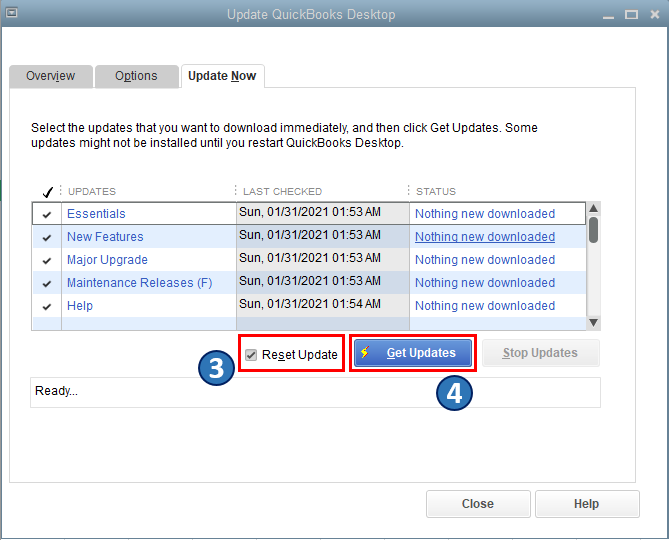Click Maintenance Releases status 'Nothing new downloaded'

pos(485,283)
